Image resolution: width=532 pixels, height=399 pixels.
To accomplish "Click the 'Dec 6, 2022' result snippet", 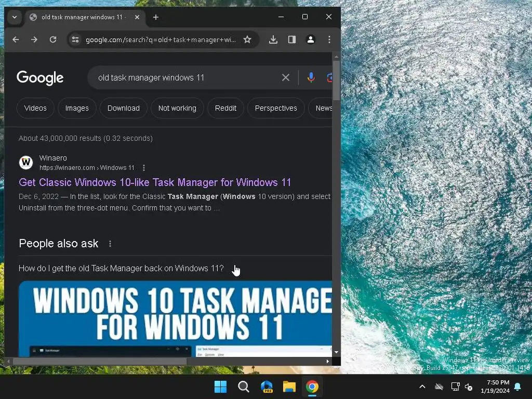I will point(175,202).
